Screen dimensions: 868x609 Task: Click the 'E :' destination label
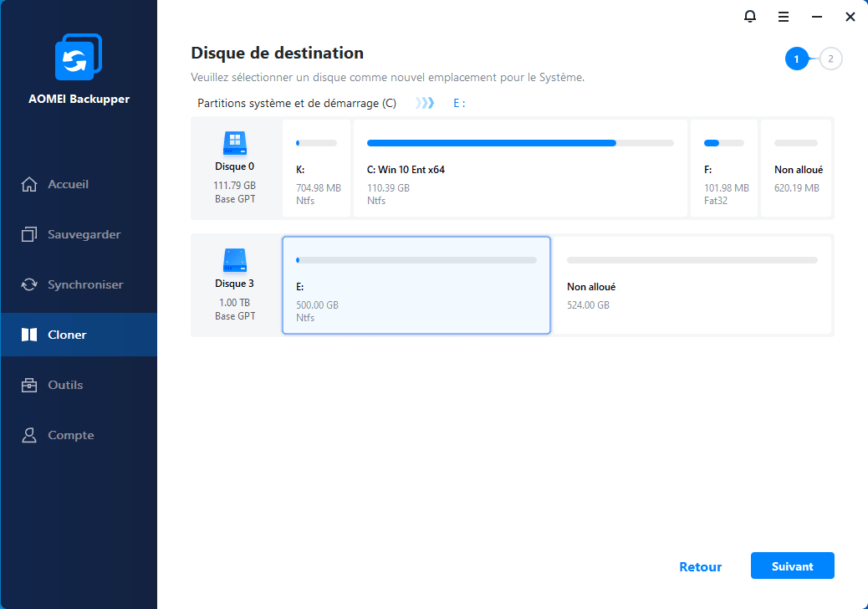pos(459,104)
